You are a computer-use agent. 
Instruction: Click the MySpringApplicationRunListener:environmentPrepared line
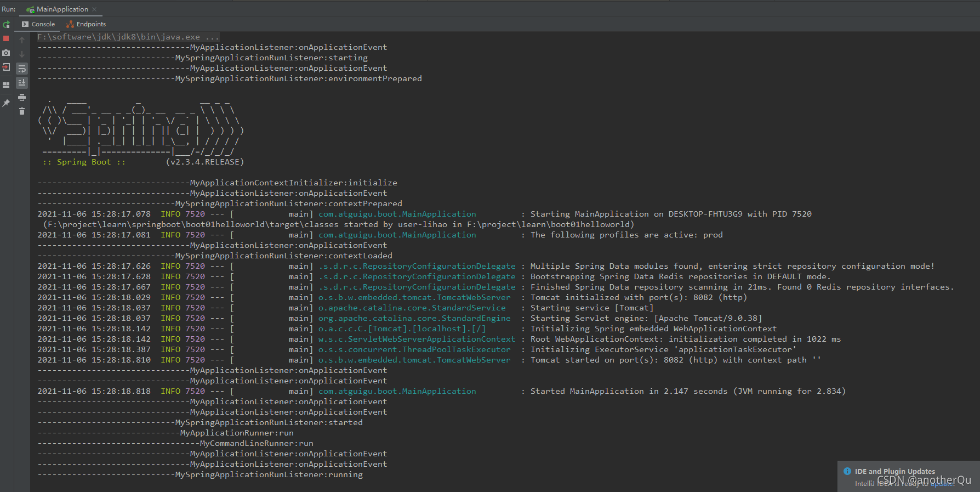pyautogui.click(x=230, y=78)
